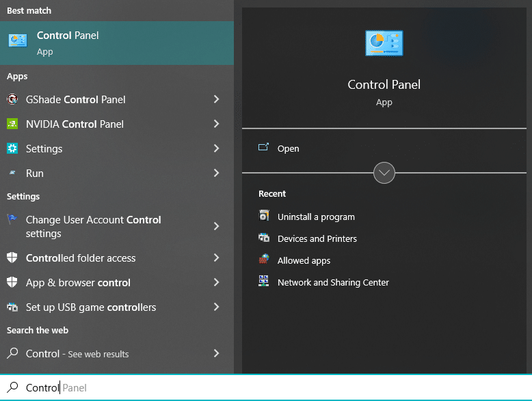Expand GShade Control Panel arrow
The height and width of the screenshot is (401, 532).
(216, 99)
